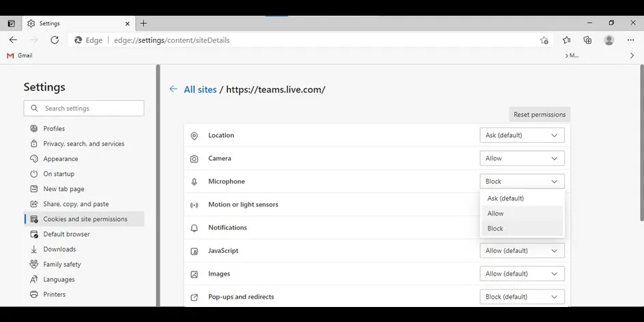The image size is (644, 322).
Task: Click the https://teams.live.com/ heading
Action: click(x=276, y=89)
